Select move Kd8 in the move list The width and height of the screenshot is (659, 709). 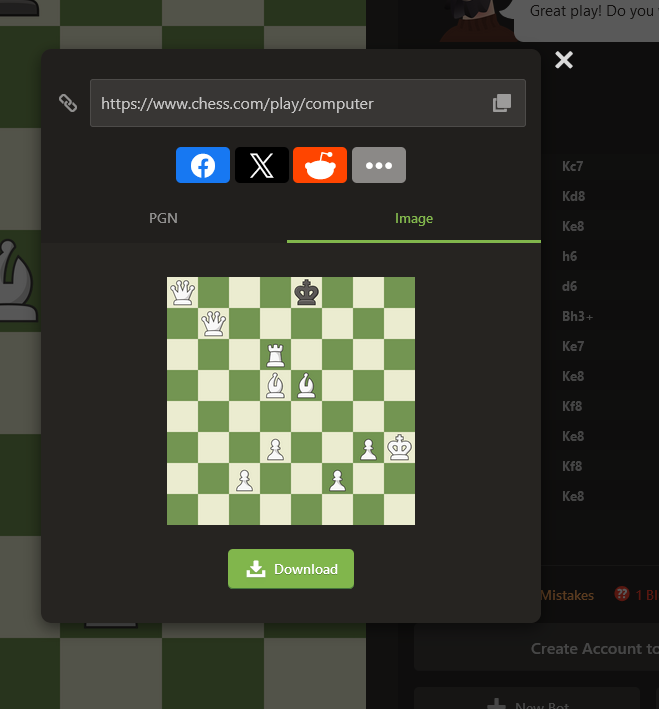[574, 196]
